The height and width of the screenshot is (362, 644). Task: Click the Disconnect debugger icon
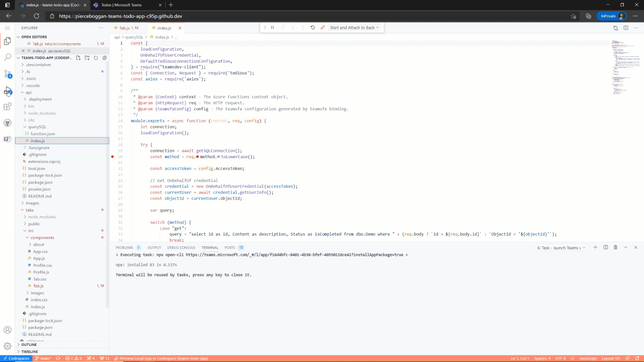[x=323, y=27]
